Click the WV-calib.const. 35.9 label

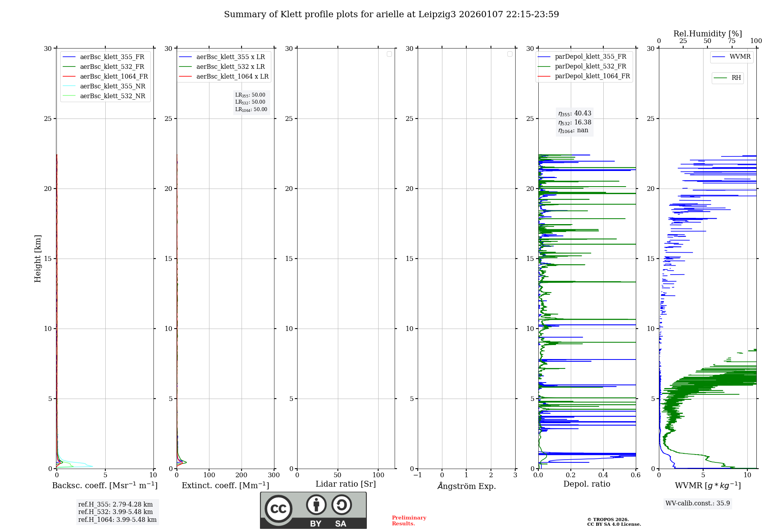[x=698, y=503]
